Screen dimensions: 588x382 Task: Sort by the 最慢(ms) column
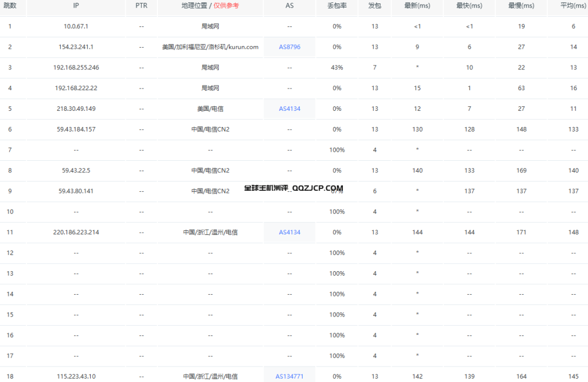pos(521,7)
